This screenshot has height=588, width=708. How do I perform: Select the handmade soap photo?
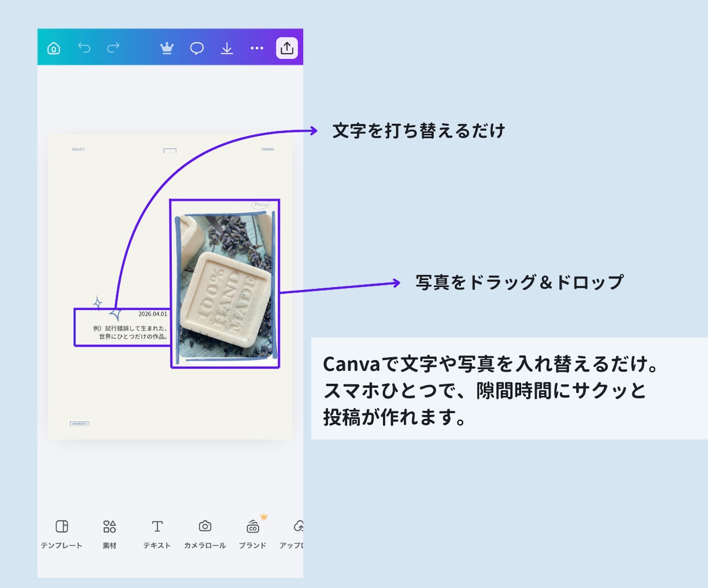click(x=225, y=285)
